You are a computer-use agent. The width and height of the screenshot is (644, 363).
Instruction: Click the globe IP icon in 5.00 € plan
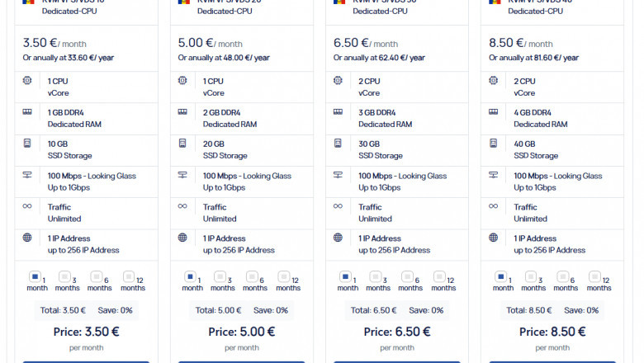182,238
